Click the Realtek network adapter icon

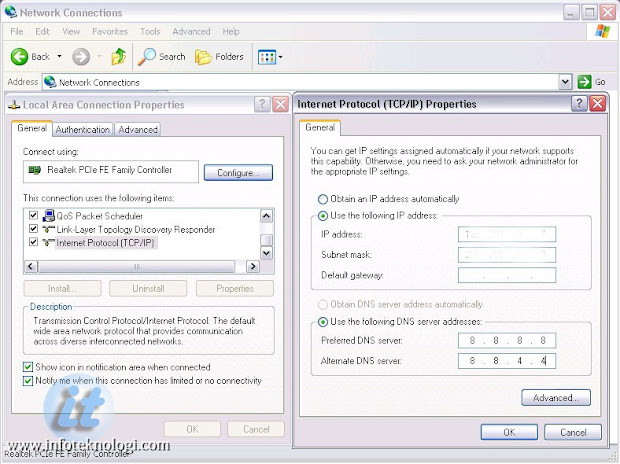tap(35, 170)
